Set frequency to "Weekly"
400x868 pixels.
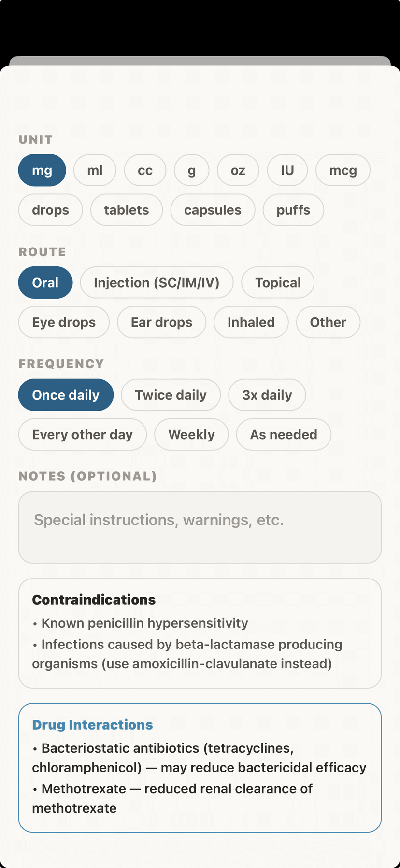[191, 434]
